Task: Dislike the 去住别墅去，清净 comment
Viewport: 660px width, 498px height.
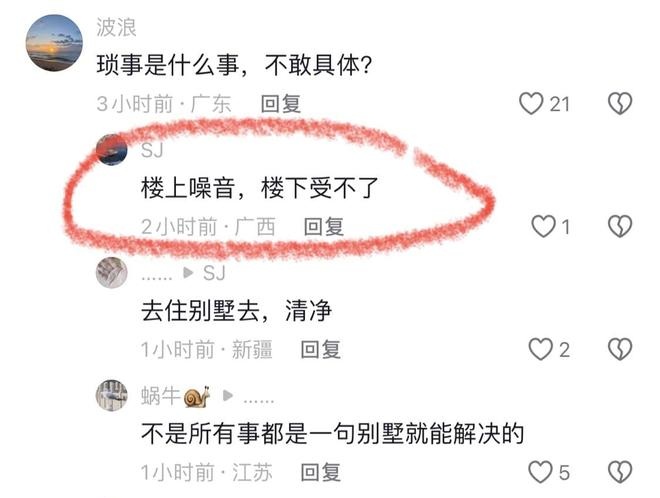Action: click(620, 349)
